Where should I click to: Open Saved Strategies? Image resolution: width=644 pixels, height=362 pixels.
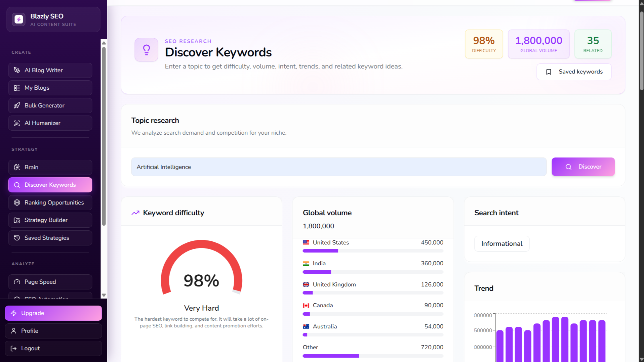click(50, 238)
